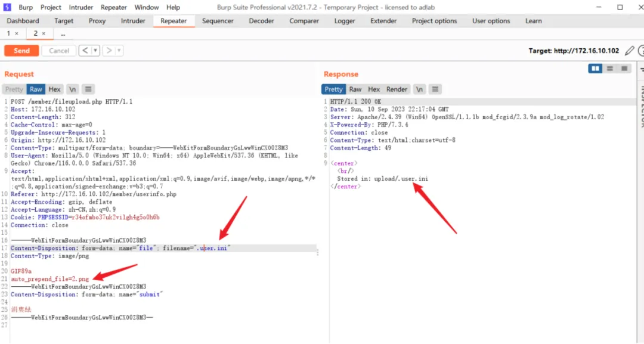Open the Response panel hamburger menu
This screenshot has width=644, height=344.
pos(435,89)
